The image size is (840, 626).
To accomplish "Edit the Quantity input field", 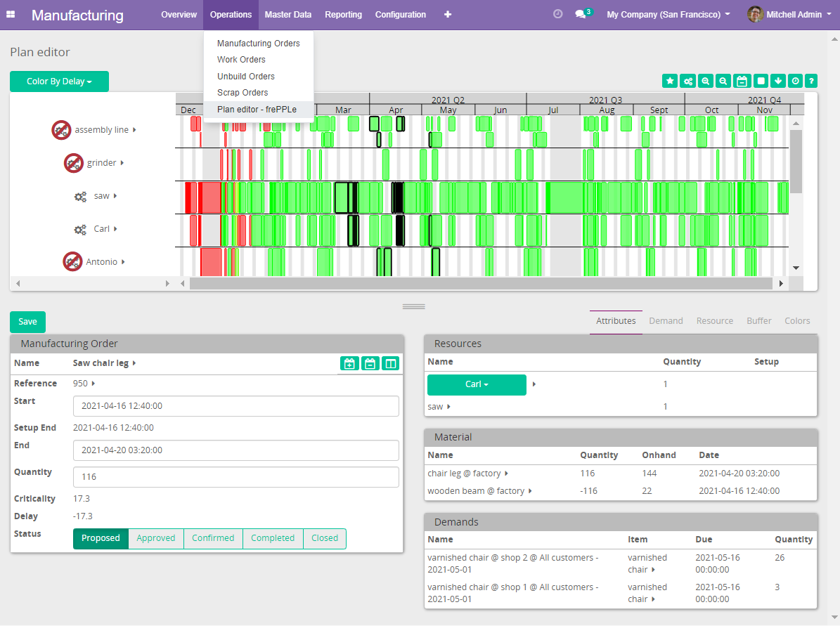I will click(235, 477).
